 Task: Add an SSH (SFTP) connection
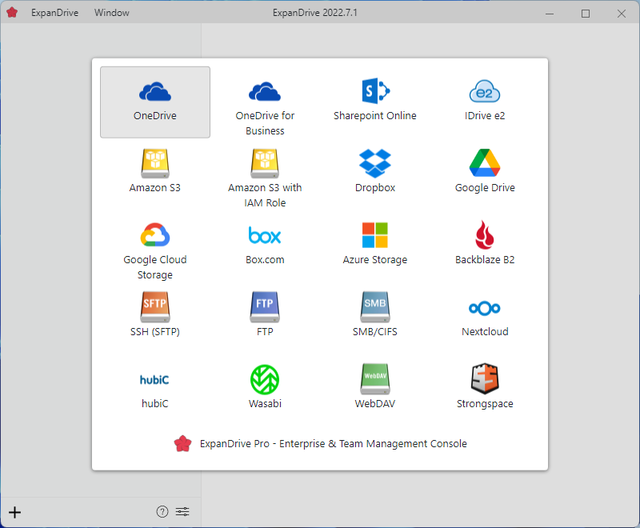pos(155,307)
